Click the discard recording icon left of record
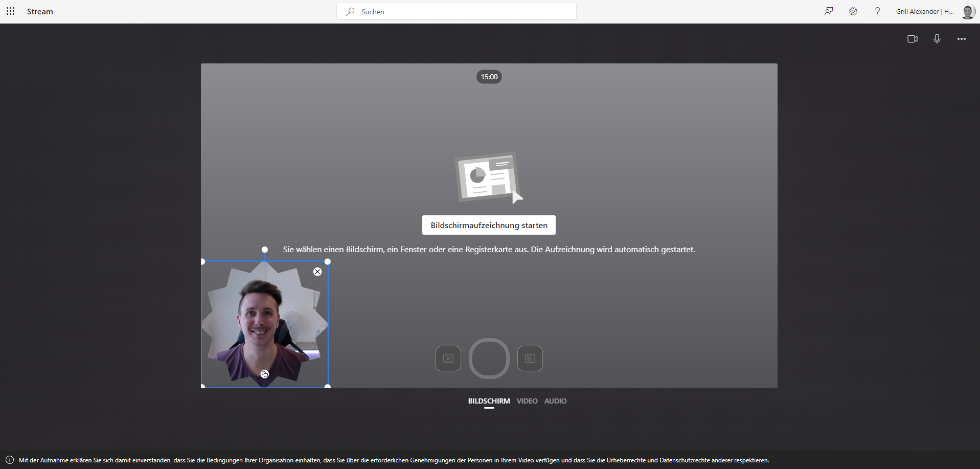 tap(448, 359)
